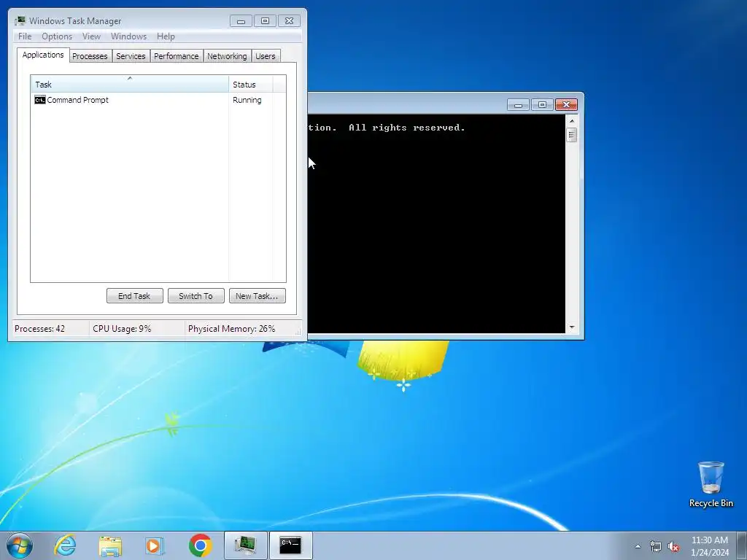Click the muted volume tray icon

673,546
